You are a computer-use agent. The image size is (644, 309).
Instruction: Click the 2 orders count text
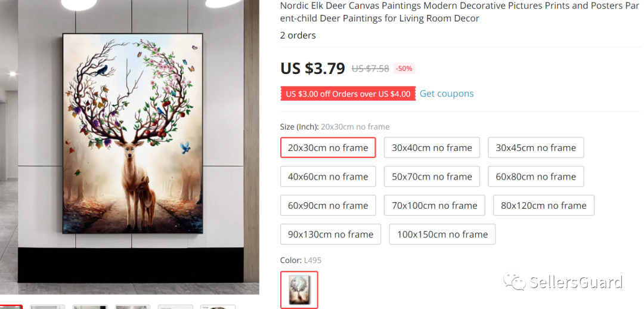(298, 35)
